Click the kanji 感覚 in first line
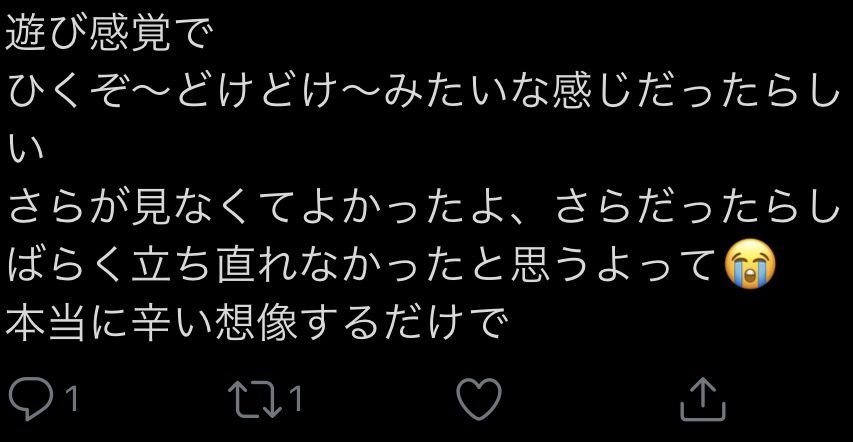 pos(131,33)
